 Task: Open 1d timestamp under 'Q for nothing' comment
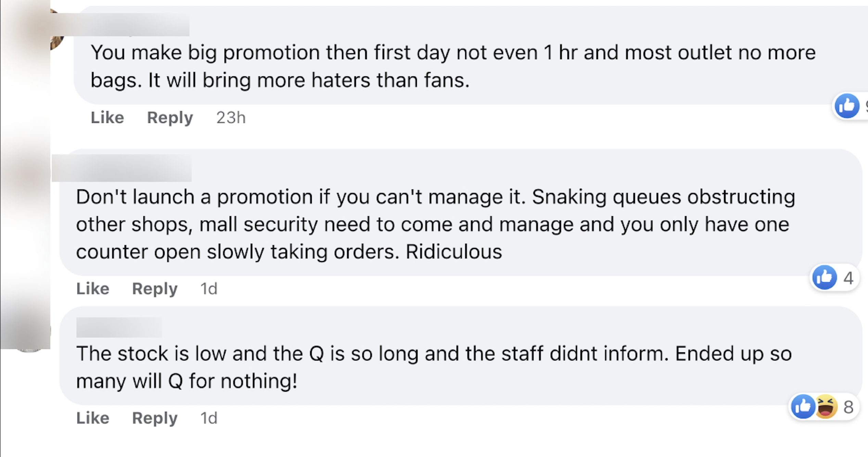[209, 418]
